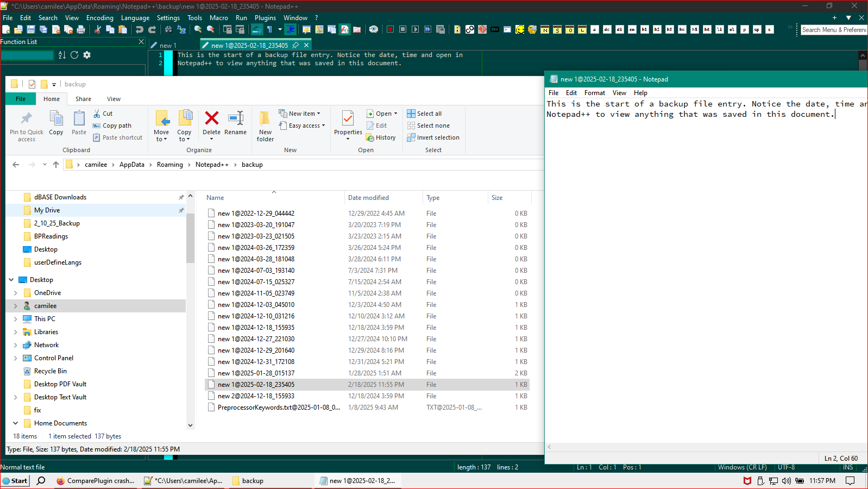Open the Encoding menu in Notepad++

(100, 18)
